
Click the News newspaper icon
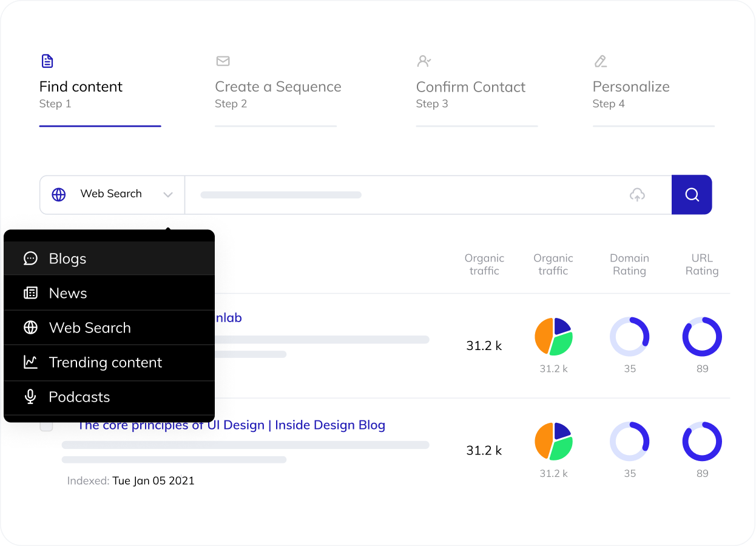point(30,293)
